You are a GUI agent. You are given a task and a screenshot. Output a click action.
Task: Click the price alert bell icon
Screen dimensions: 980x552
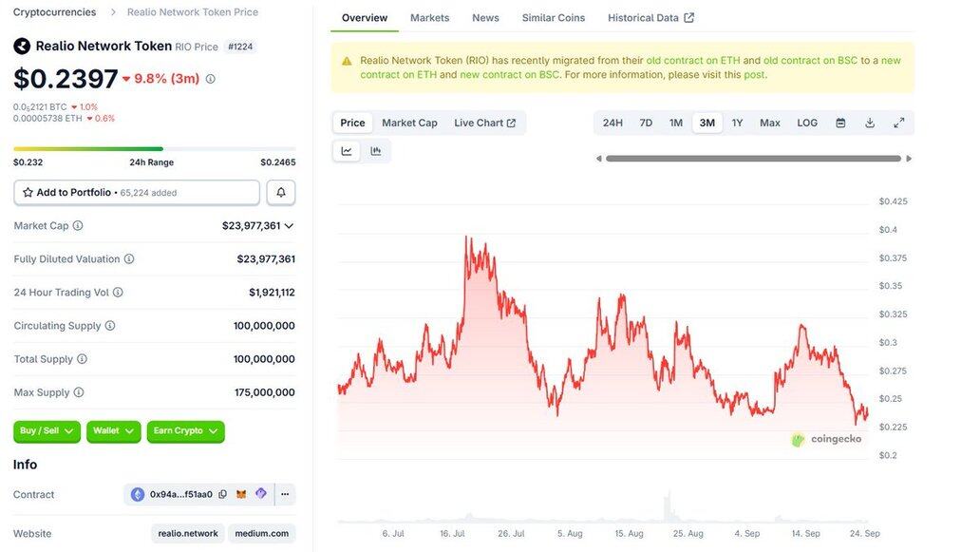281,193
